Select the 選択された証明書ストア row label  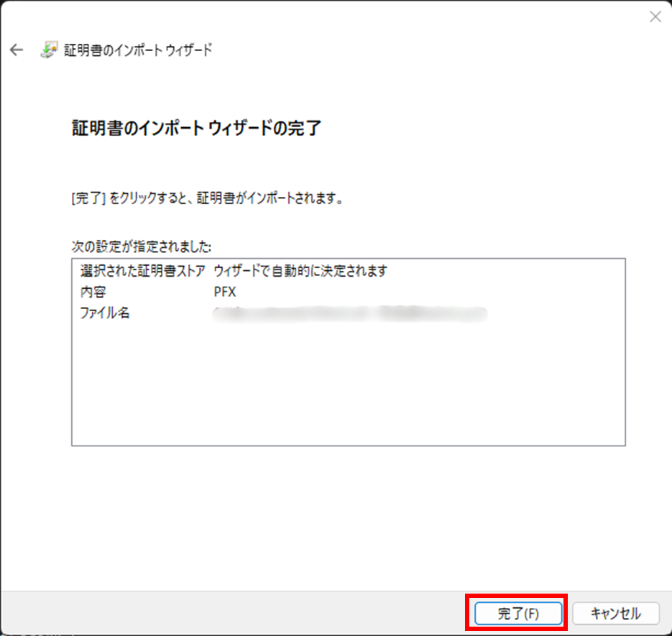143,271
